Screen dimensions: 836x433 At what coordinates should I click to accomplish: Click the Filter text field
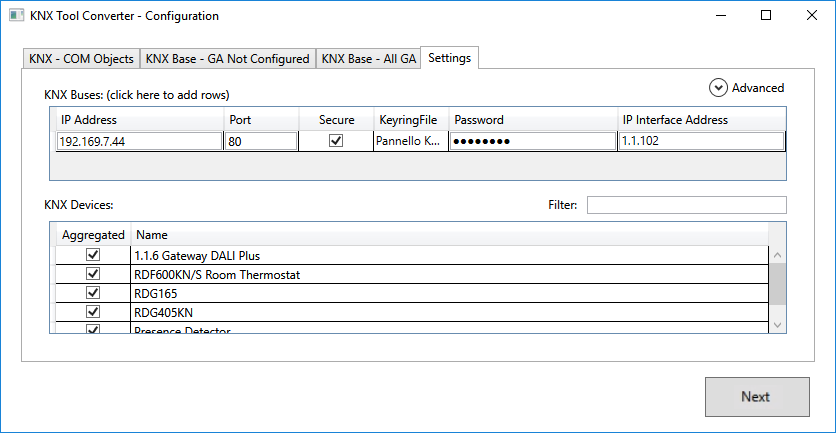[x=686, y=205]
